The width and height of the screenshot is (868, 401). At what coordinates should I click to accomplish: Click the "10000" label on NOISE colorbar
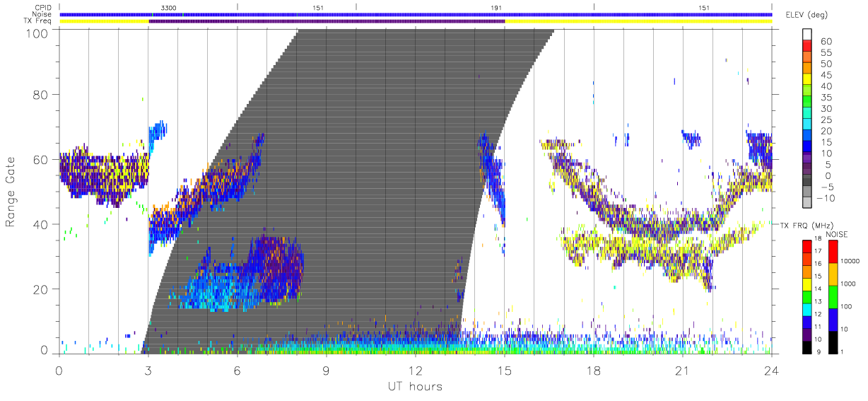point(851,261)
